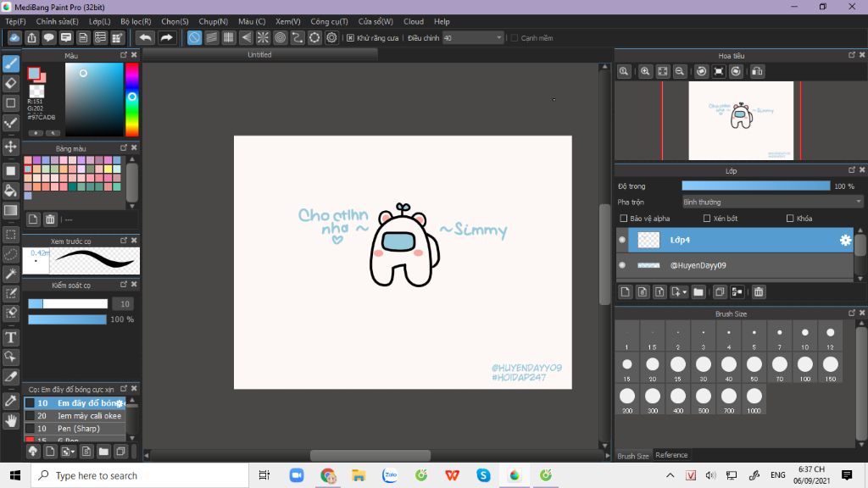This screenshot has height=488, width=868.
Task: Enable vanishing point snap
Action: point(246,37)
